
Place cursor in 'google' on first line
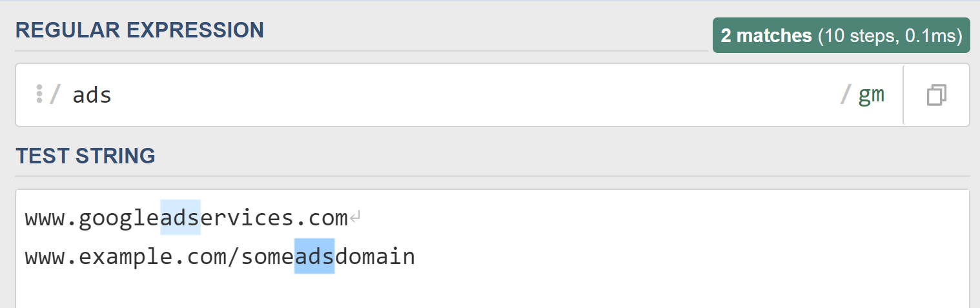[x=119, y=219]
